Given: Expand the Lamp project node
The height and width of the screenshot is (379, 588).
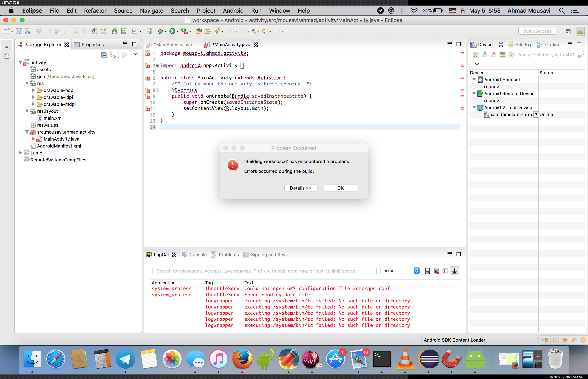Looking at the screenshot, I should [20, 153].
